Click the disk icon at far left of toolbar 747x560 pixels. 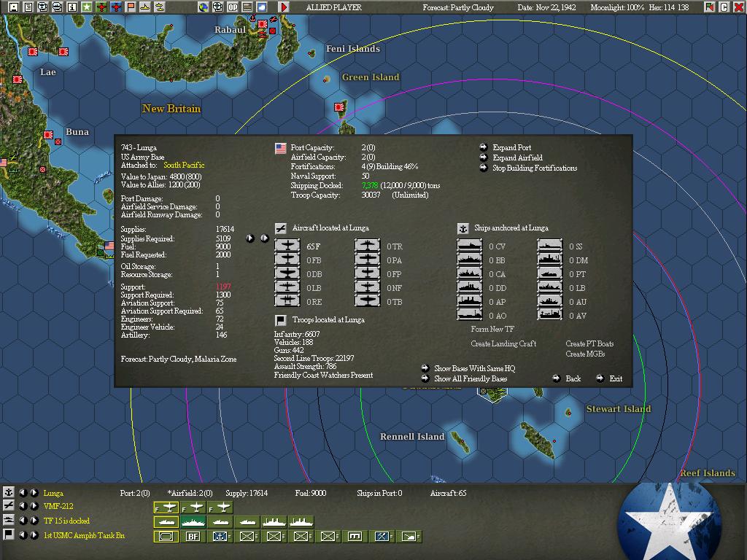[x=13, y=7]
